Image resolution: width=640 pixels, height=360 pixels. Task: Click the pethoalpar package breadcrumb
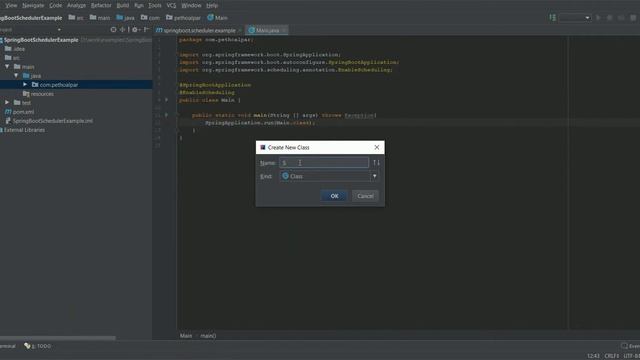pos(183,18)
